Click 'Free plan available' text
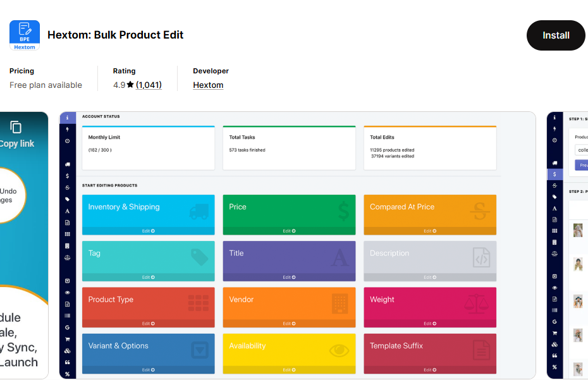 pyautogui.click(x=46, y=85)
